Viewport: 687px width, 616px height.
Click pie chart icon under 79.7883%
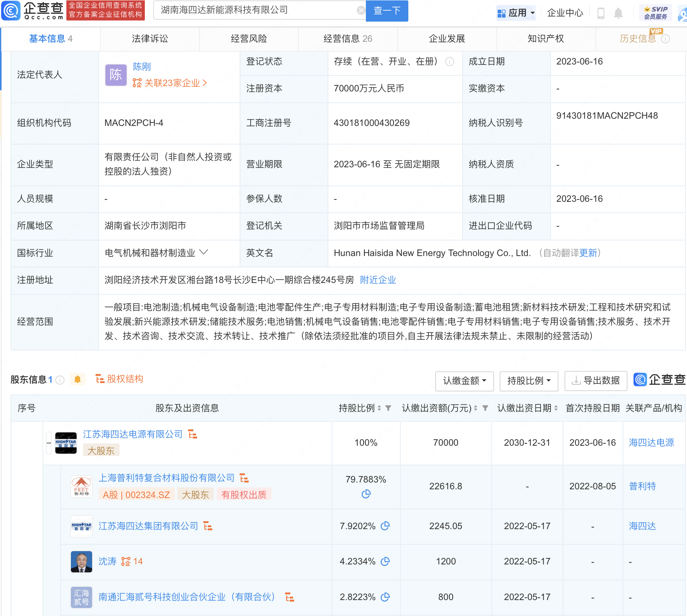[x=366, y=494]
